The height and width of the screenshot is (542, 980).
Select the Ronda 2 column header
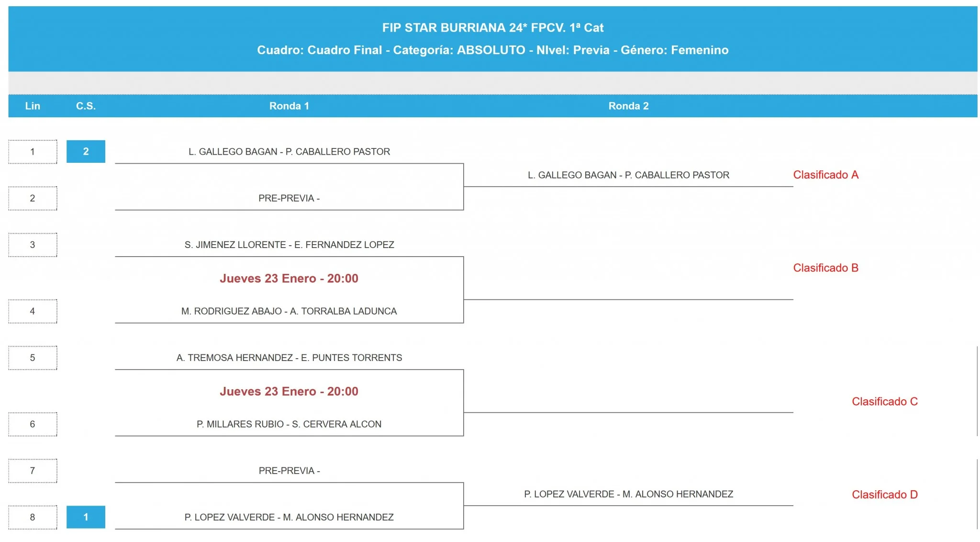(x=628, y=106)
